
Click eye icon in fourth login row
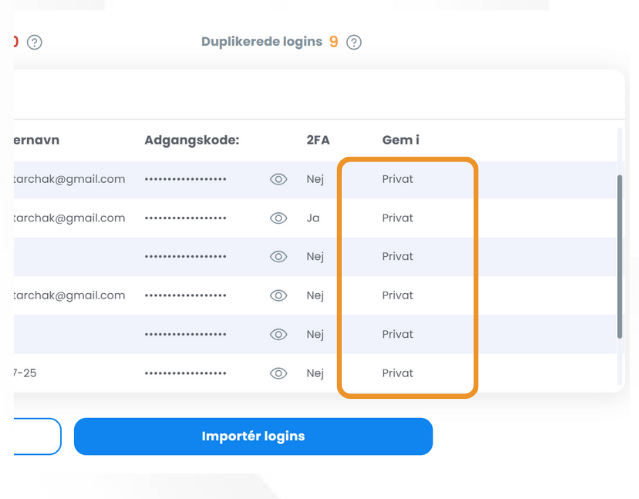pos(278,296)
